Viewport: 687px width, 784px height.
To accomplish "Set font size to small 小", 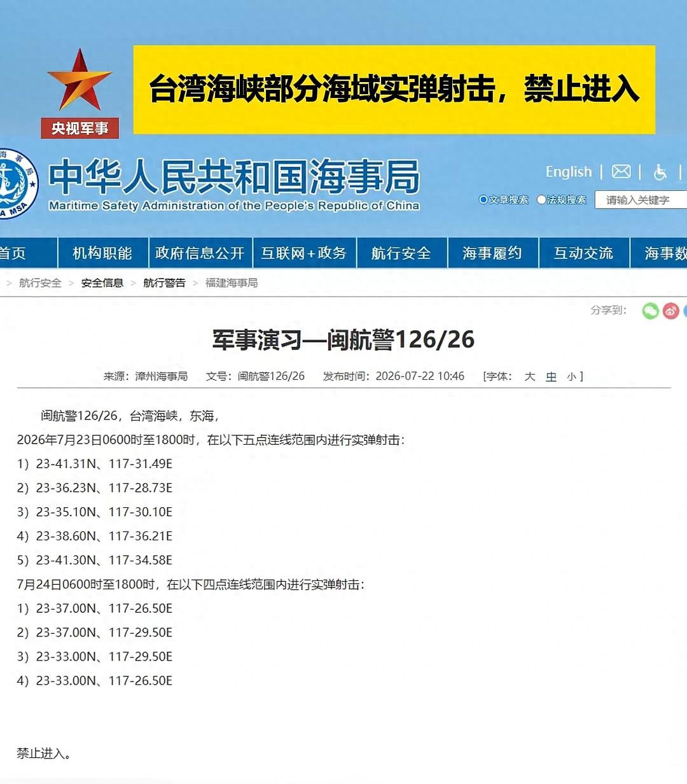I will click(571, 377).
